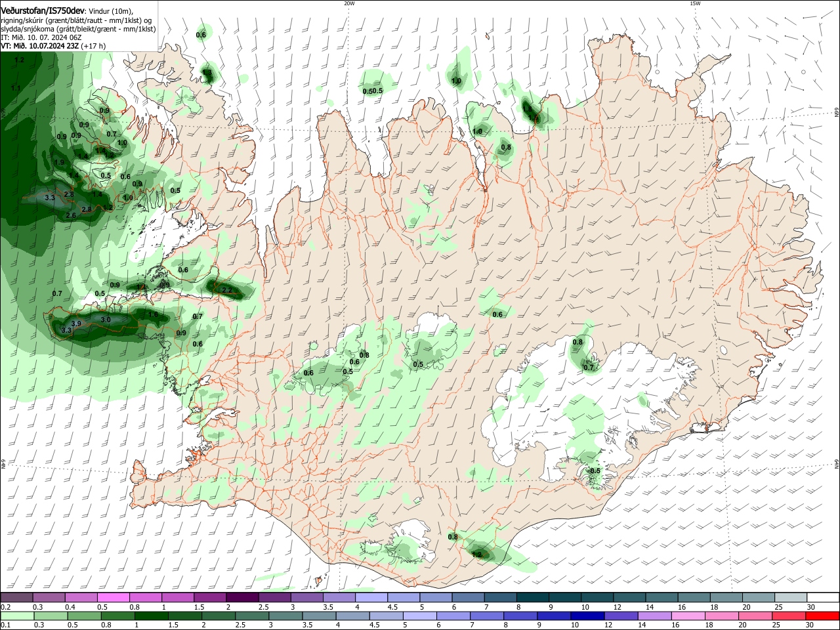
Task: Click the bright red swatch ending the lower legend
Action: [822, 616]
